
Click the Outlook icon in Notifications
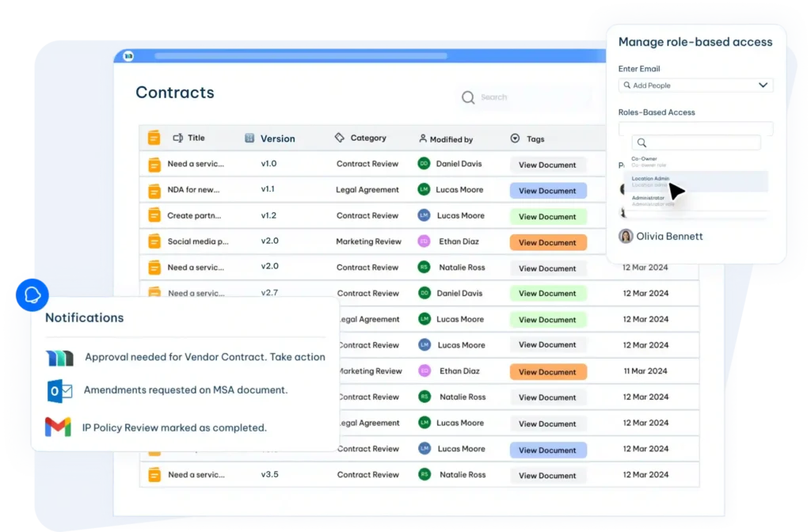(x=59, y=391)
